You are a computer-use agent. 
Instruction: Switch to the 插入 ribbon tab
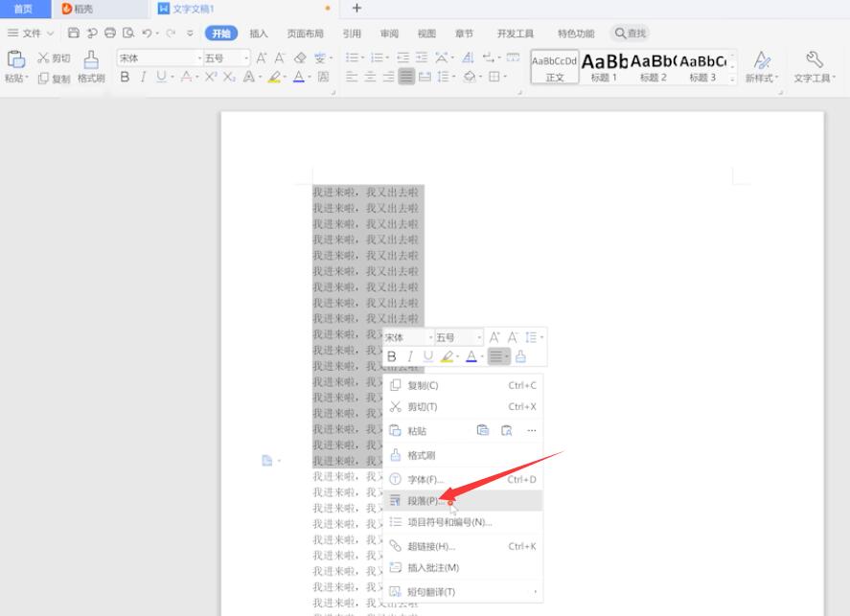click(x=259, y=34)
